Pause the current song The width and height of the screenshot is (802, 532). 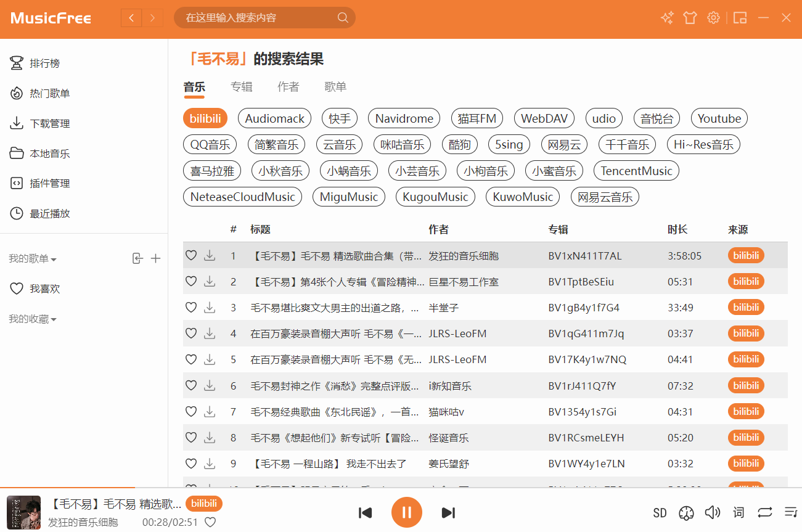(407, 512)
